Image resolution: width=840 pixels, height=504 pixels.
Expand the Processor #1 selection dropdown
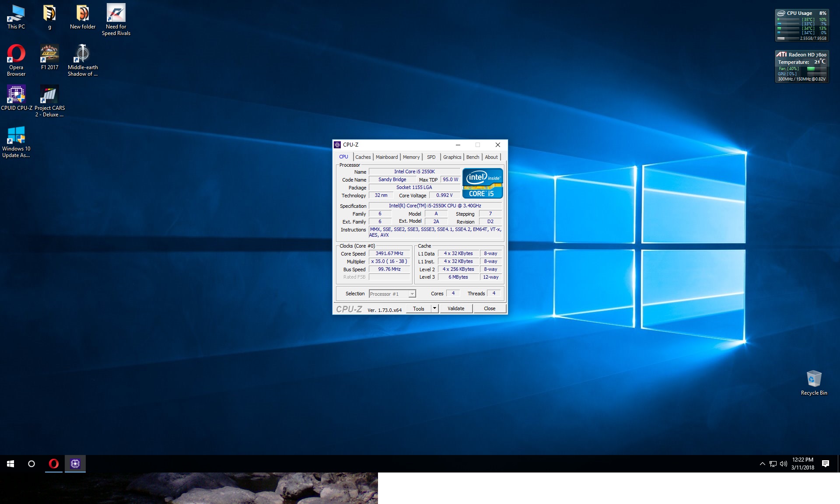412,294
